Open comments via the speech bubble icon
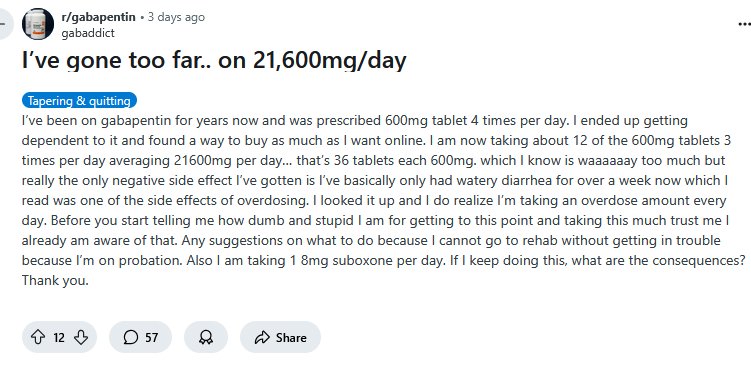The height and width of the screenshot is (372, 751). 130,338
